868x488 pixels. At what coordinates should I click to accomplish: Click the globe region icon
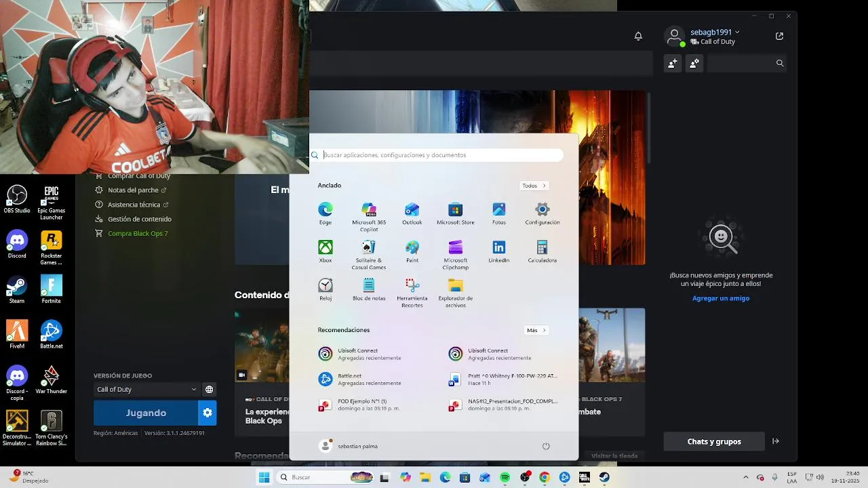[x=209, y=389]
